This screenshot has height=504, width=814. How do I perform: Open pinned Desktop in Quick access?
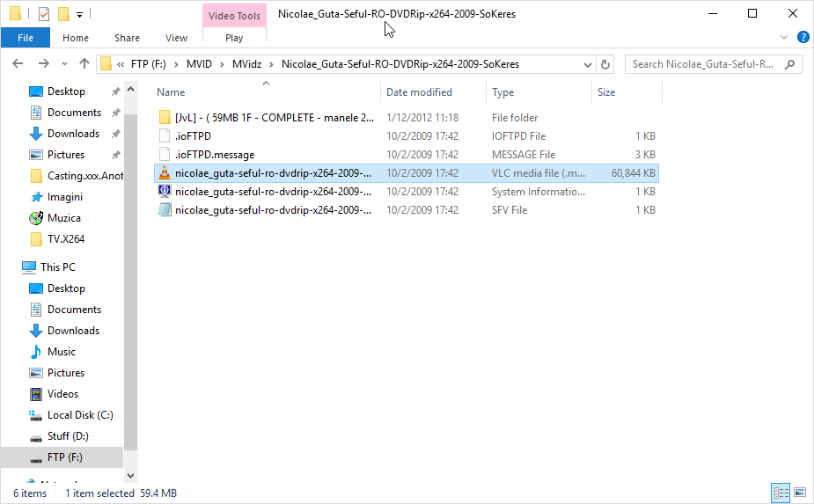click(x=66, y=91)
